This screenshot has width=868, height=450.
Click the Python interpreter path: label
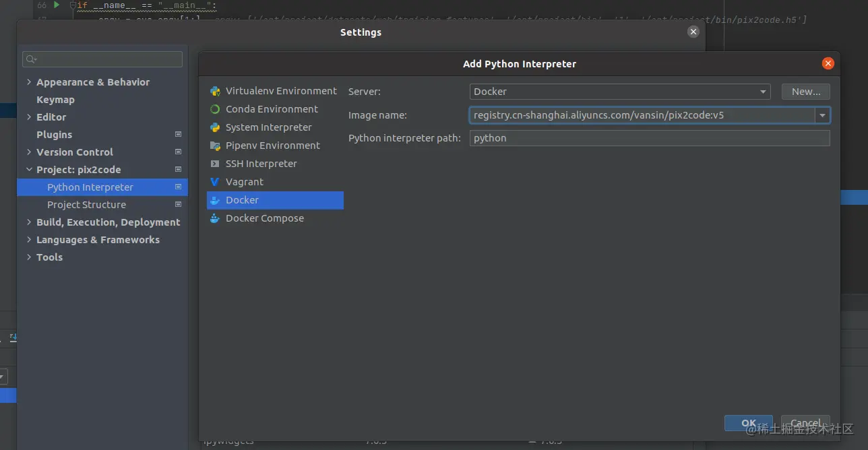pos(404,138)
